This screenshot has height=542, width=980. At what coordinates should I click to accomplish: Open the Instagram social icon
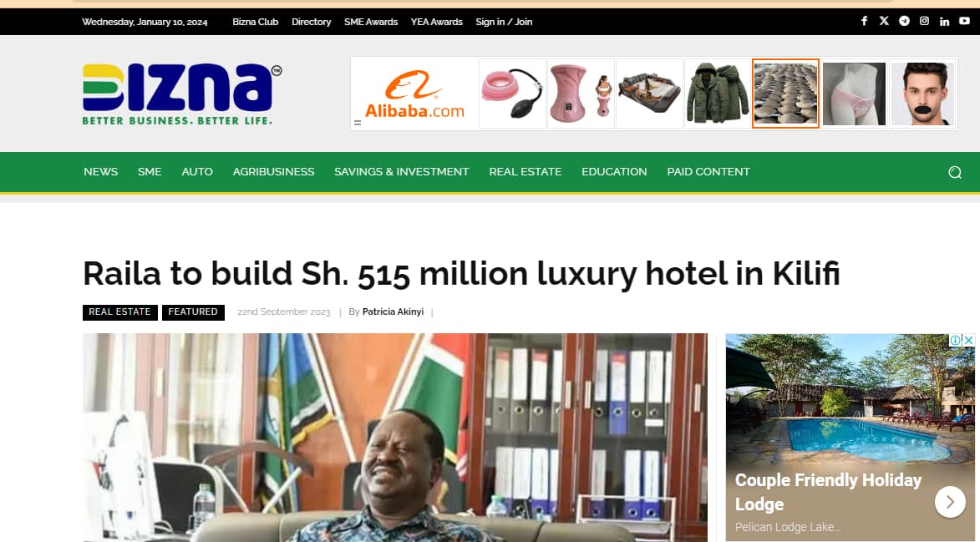pyautogui.click(x=924, y=21)
